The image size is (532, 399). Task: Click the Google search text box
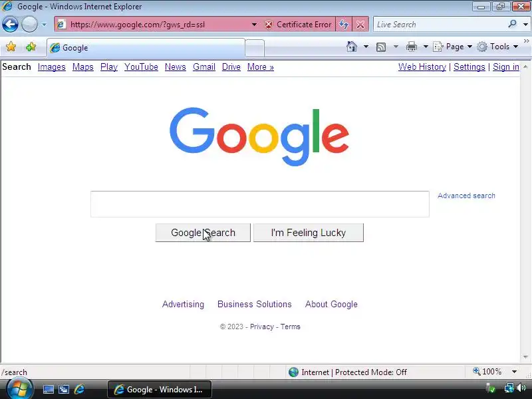pos(259,204)
